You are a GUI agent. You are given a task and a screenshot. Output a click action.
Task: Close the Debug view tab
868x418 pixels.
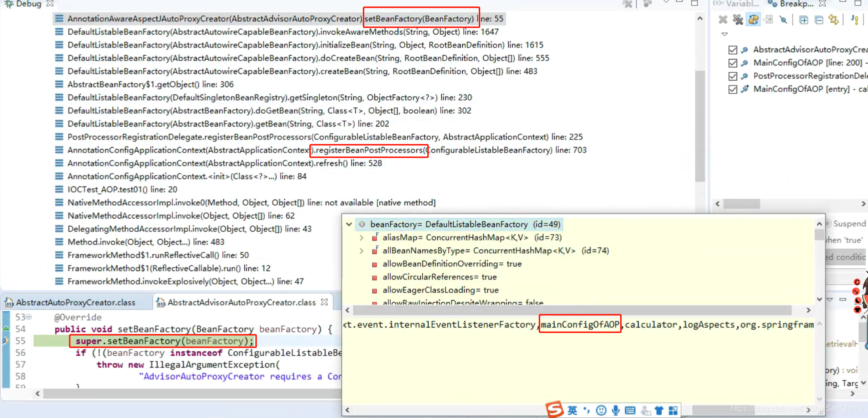pyautogui.click(x=49, y=3)
